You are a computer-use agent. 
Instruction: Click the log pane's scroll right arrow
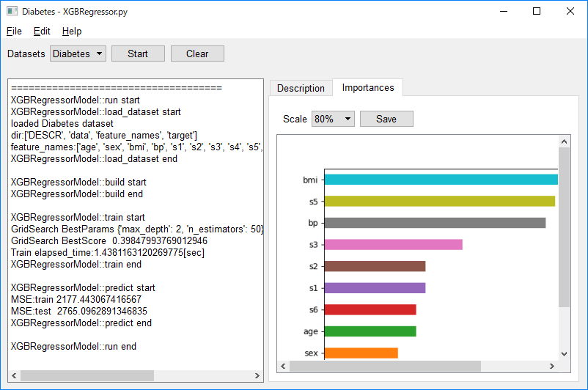pos(257,375)
